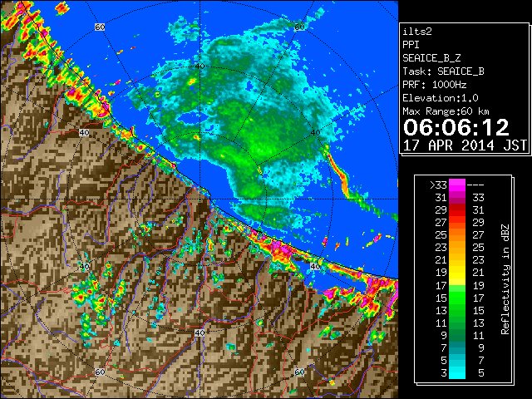Click the '---' legend upper bound label
532x399 pixels.
[475, 185]
